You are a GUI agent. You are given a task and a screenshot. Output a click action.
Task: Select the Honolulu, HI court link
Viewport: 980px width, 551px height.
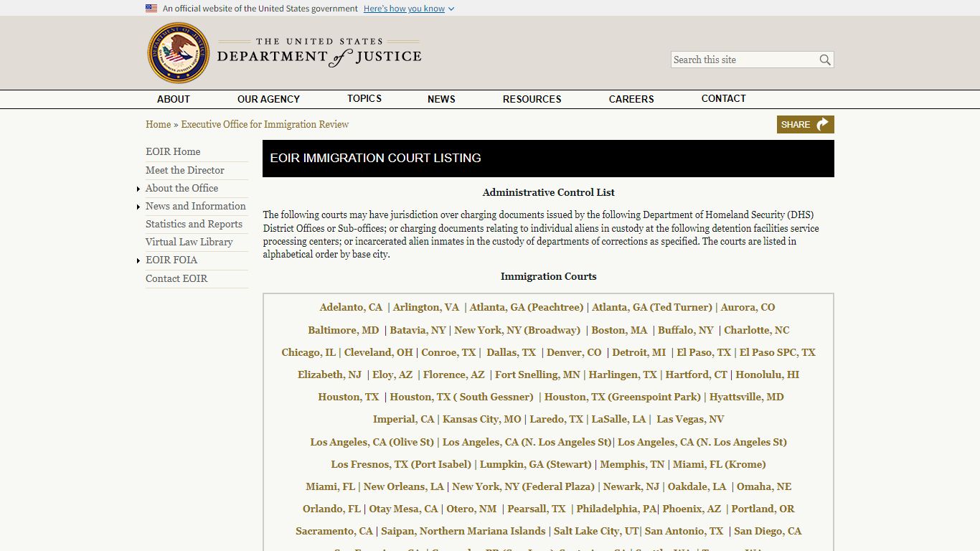767,375
